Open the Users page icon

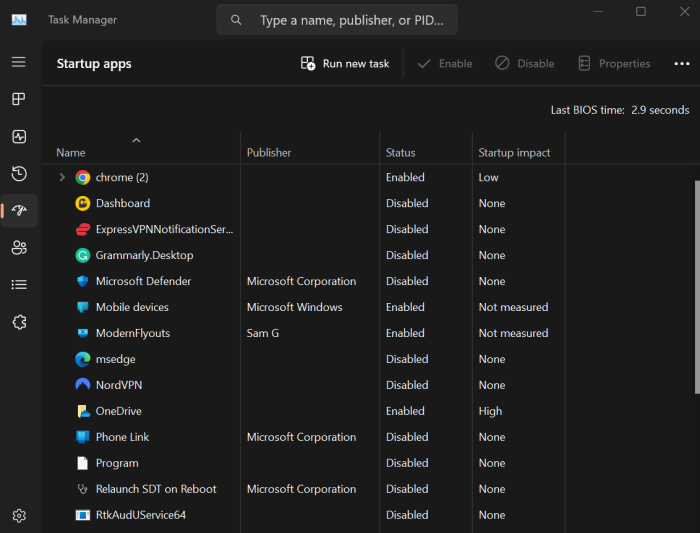19,247
